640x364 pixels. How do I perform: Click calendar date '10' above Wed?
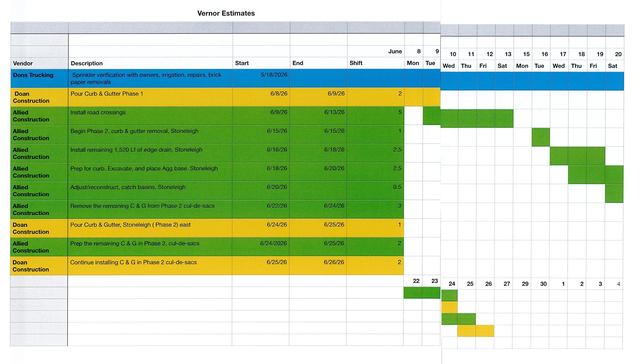(453, 54)
